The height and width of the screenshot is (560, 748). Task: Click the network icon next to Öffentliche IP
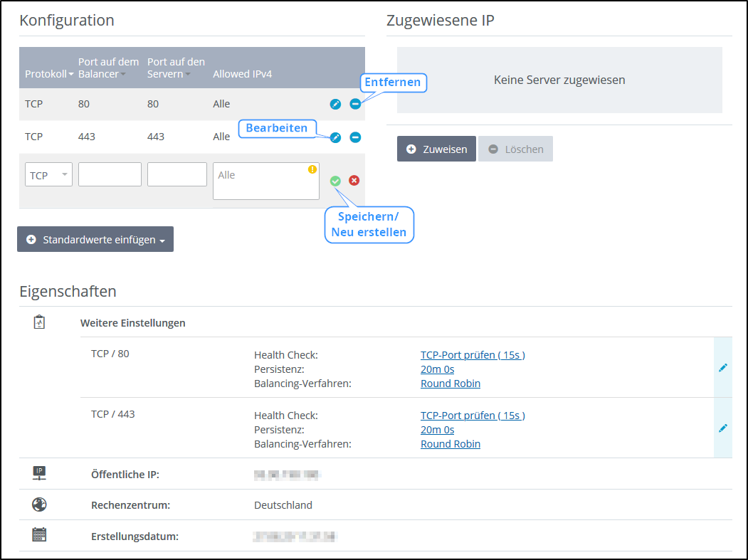[x=39, y=472]
